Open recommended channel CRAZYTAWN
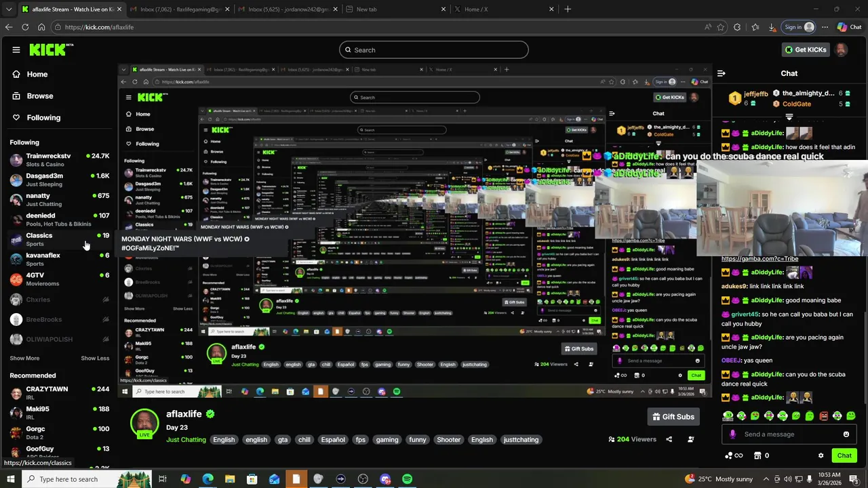Image resolution: width=868 pixels, height=488 pixels. click(60, 392)
